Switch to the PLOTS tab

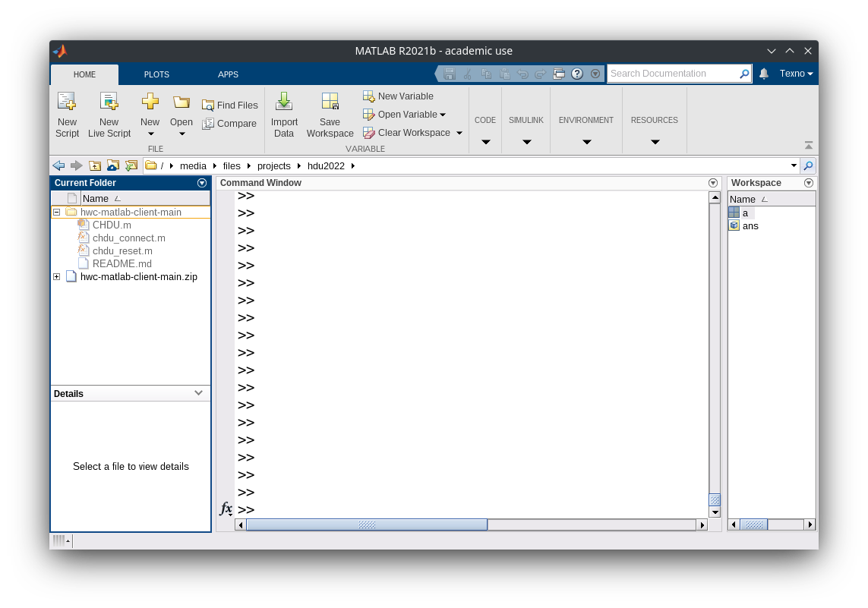click(156, 74)
